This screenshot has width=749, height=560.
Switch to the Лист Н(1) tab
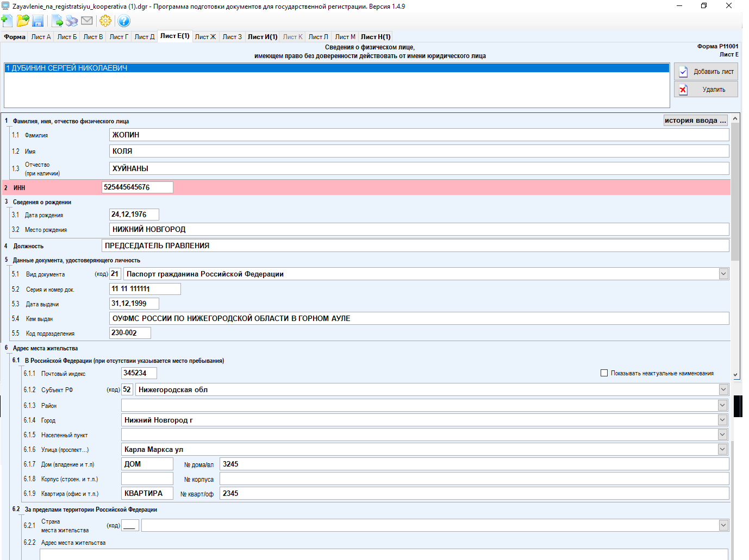click(376, 37)
